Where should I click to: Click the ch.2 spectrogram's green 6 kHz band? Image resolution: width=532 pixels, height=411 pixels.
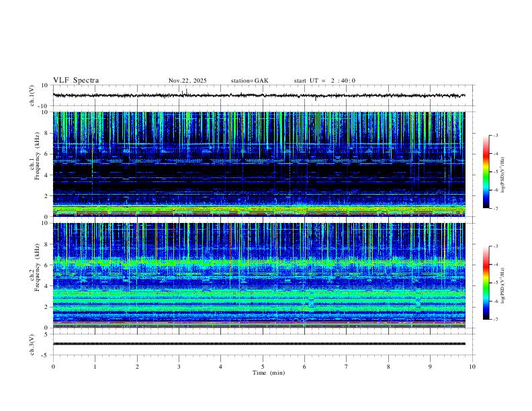pos(259,262)
